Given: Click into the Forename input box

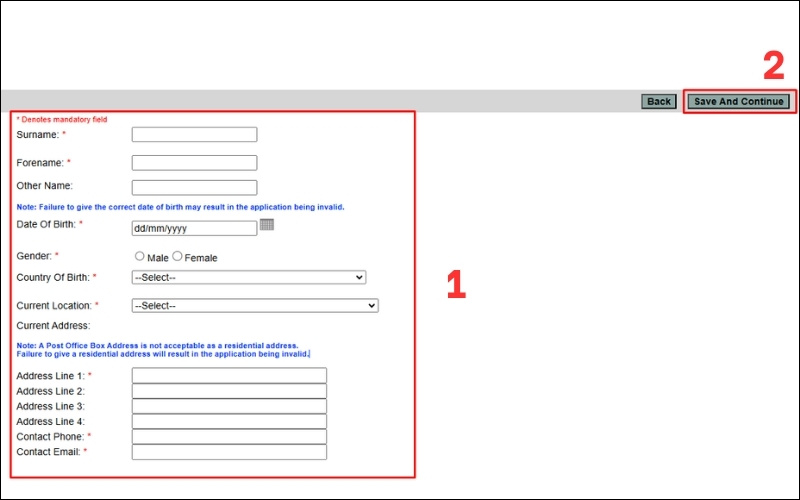Looking at the screenshot, I should (194, 162).
